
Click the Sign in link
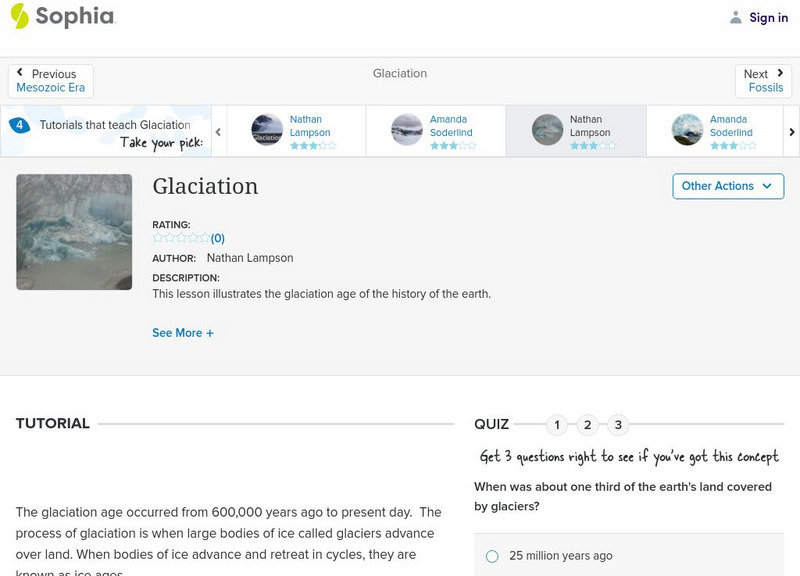(x=767, y=17)
